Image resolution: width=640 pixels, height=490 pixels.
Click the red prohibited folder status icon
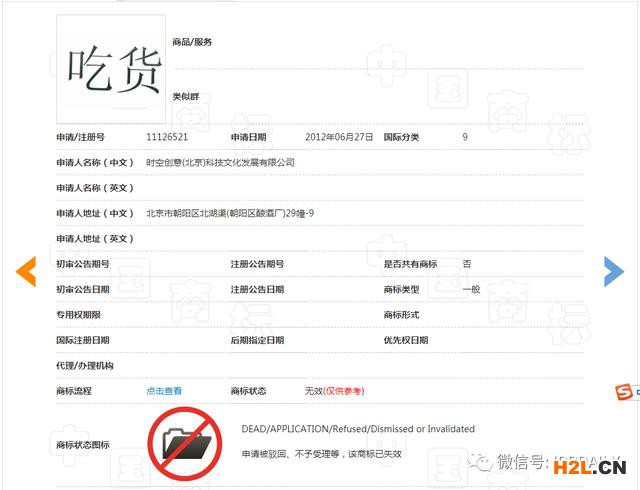[x=185, y=440]
